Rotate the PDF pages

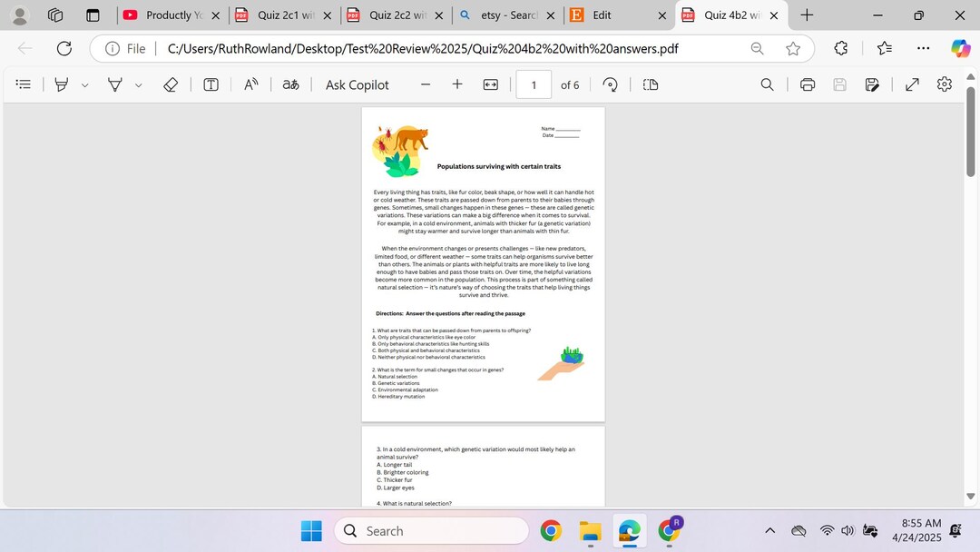click(x=610, y=84)
